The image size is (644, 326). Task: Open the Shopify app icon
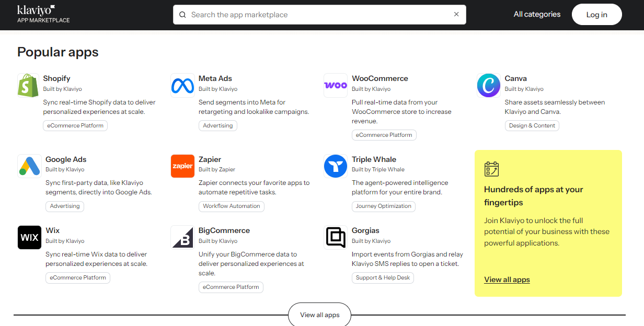[x=28, y=85]
